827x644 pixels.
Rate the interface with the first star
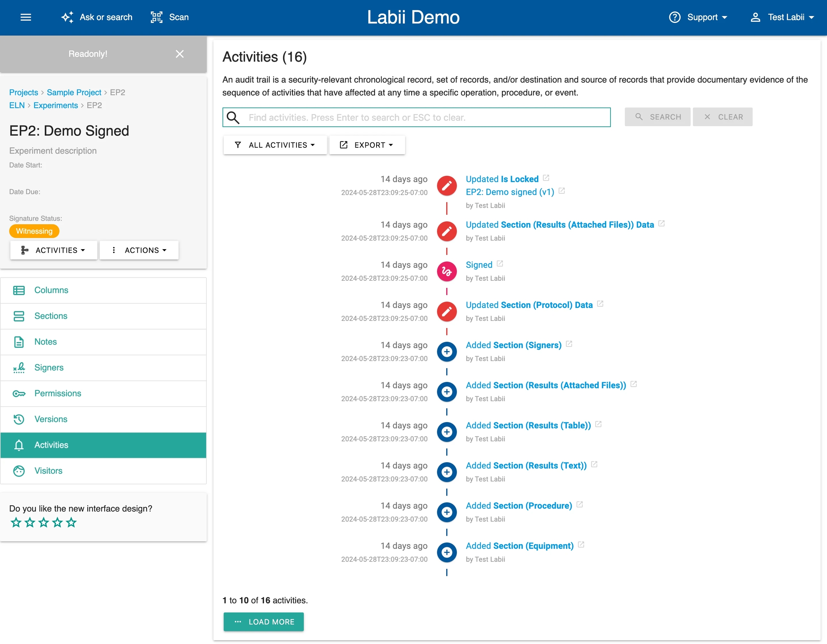[x=16, y=522]
